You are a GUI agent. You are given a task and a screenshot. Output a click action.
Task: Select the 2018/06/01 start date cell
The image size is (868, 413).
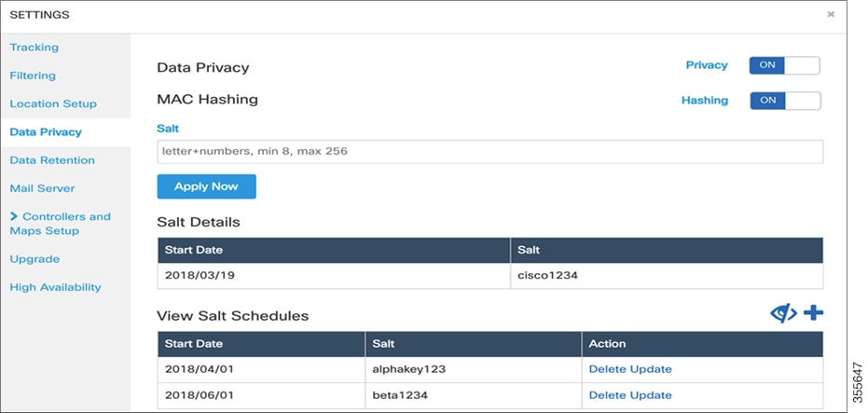261,395
